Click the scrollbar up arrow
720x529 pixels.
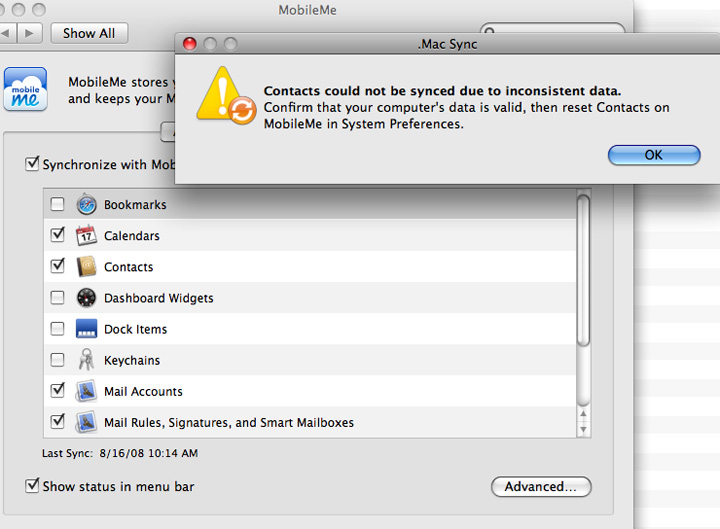coord(583,414)
